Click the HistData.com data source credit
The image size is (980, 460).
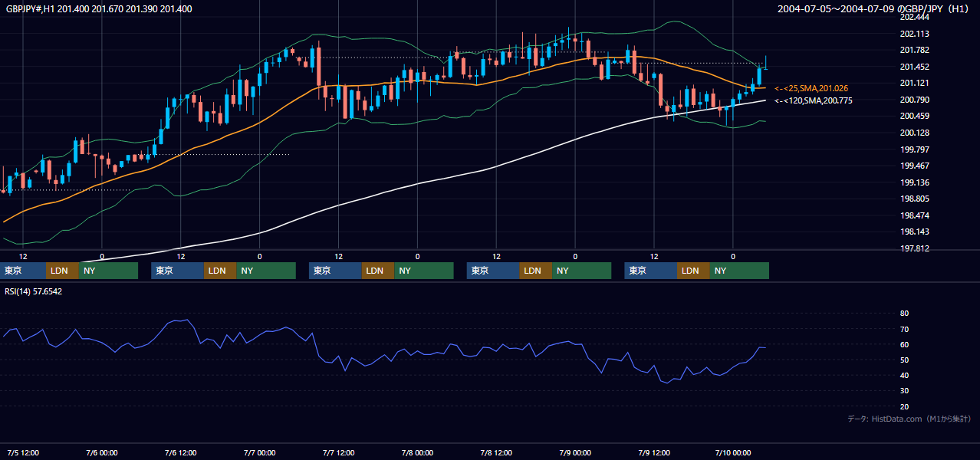[x=909, y=419]
